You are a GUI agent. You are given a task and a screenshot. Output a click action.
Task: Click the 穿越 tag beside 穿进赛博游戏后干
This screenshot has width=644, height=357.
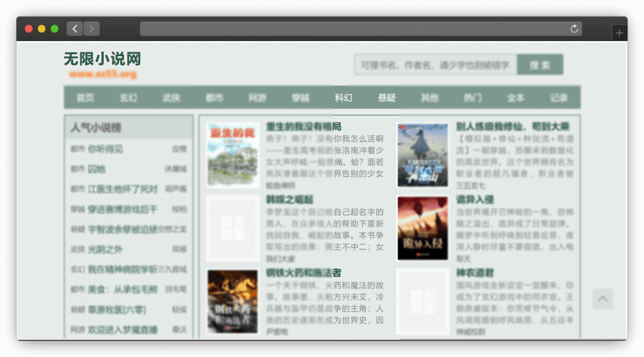pos(77,209)
